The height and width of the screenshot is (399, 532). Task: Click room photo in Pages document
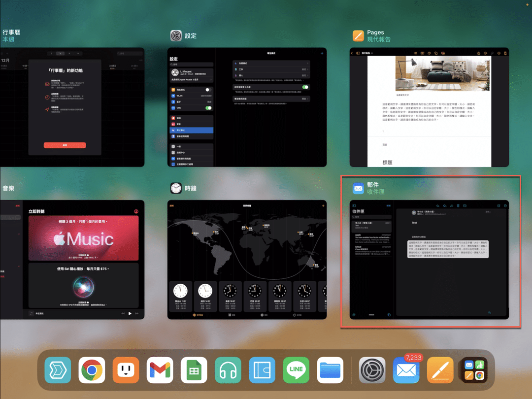442,73
